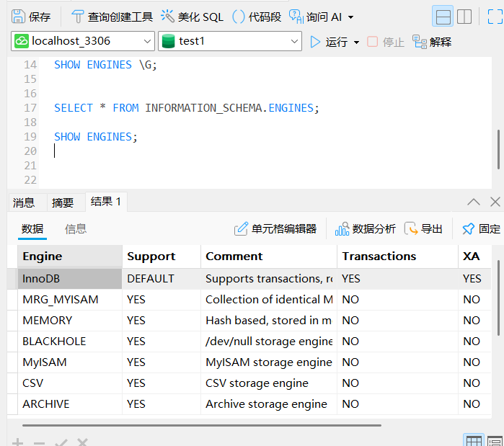Open the Query Builder (查询创建工具) tool
504x446 pixels.
tap(112, 17)
